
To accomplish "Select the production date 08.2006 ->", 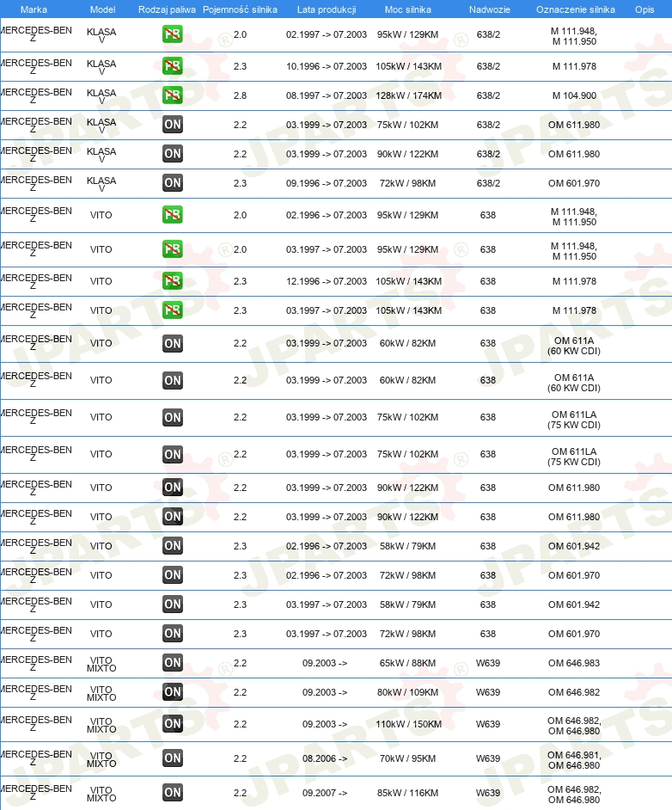I will tap(325, 758).
